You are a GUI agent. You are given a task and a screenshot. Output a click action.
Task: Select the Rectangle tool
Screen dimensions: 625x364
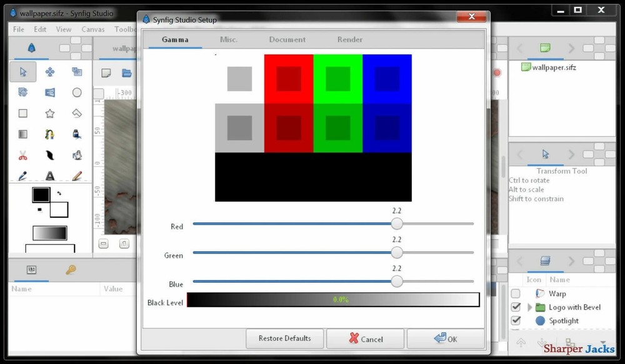[23, 114]
